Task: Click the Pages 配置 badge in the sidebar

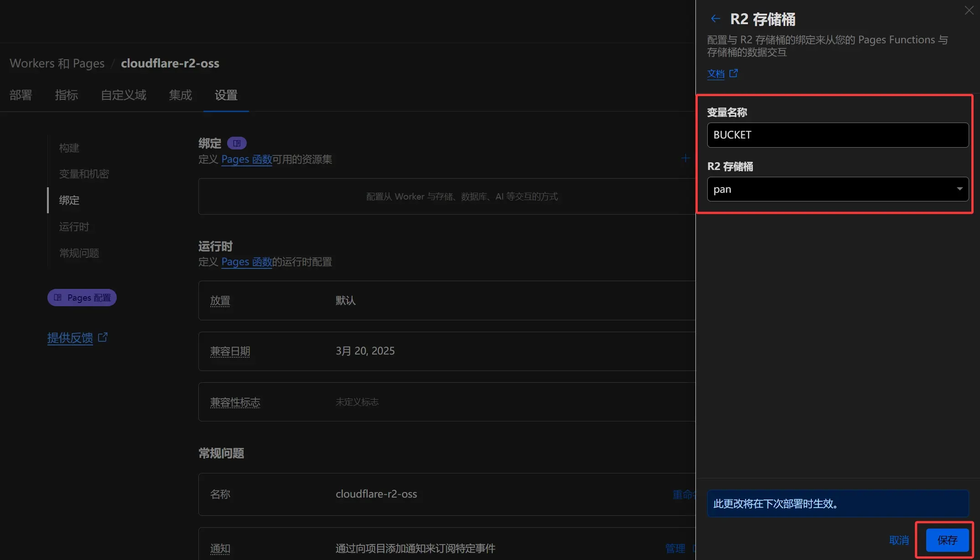Action: coord(82,297)
